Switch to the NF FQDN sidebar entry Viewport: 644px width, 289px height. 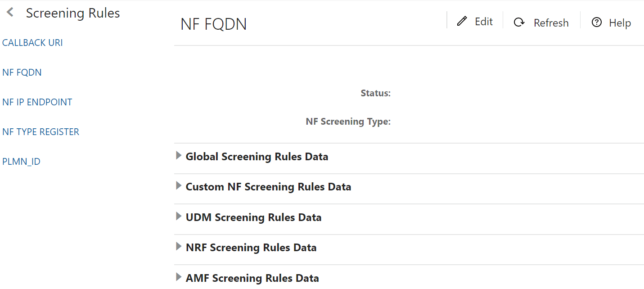[x=22, y=72]
